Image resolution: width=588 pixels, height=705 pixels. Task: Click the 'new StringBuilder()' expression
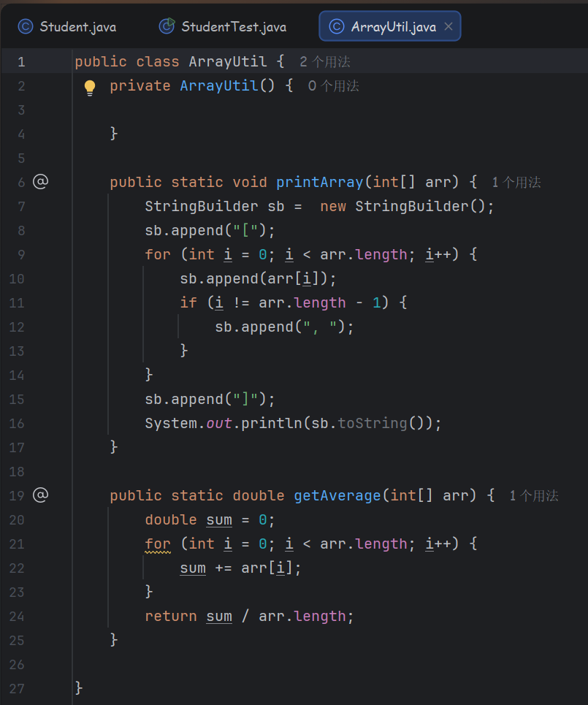click(x=402, y=206)
